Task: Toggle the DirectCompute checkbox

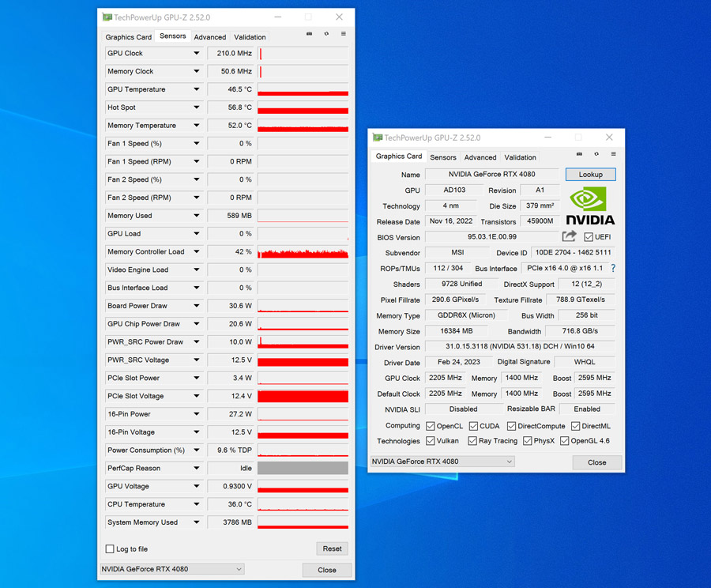Action: (x=511, y=426)
